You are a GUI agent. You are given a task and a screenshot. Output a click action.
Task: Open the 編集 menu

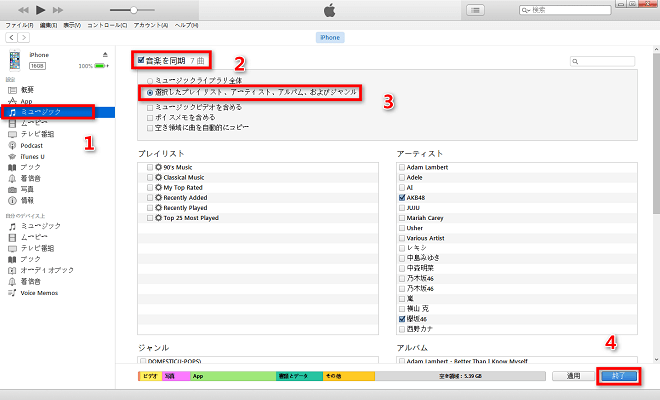coord(48,25)
